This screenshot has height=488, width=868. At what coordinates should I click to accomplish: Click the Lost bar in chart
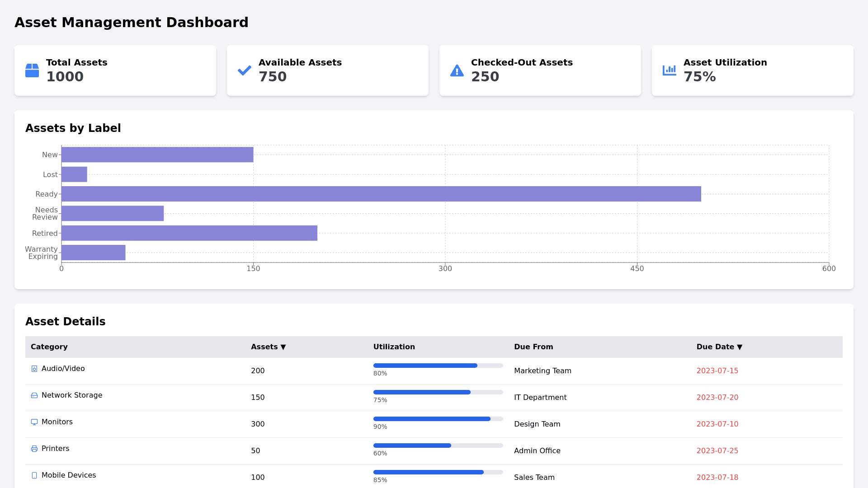click(x=74, y=174)
